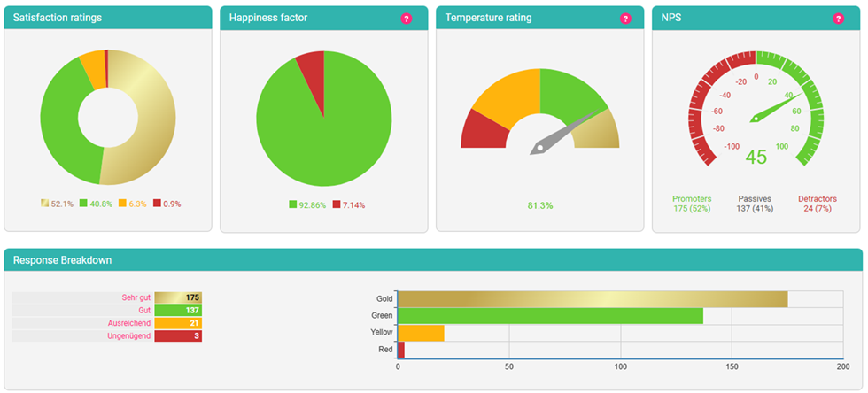Select the Ungenügend response row

click(x=107, y=336)
